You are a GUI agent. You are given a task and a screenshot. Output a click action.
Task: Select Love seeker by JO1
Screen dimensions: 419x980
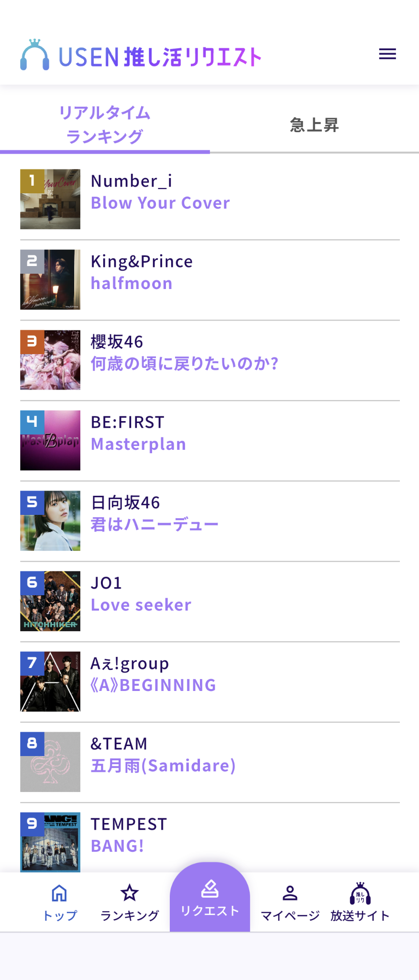(x=141, y=605)
